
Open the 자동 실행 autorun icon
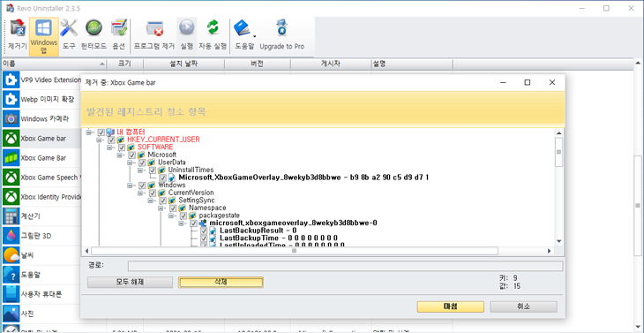click(213, 35)
